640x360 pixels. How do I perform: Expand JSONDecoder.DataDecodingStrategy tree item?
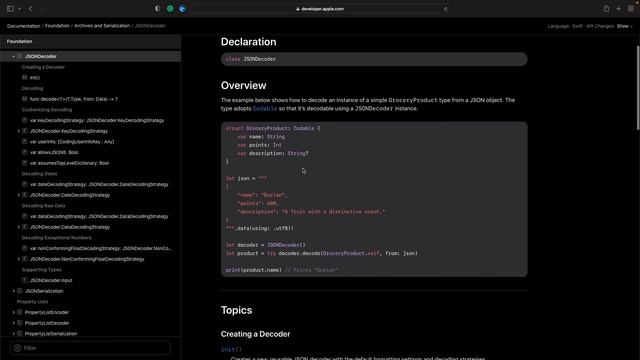click(x=19, y=227)
